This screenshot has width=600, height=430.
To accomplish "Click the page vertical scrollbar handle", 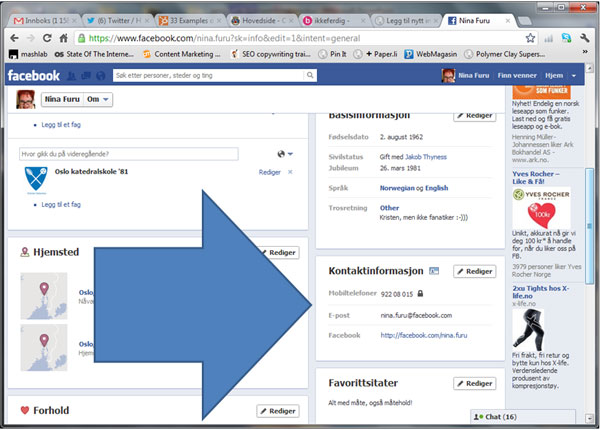I will 589,226.
